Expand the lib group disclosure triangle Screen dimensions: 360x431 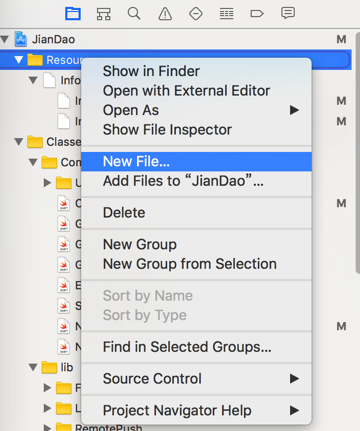(x=33, y=367)
